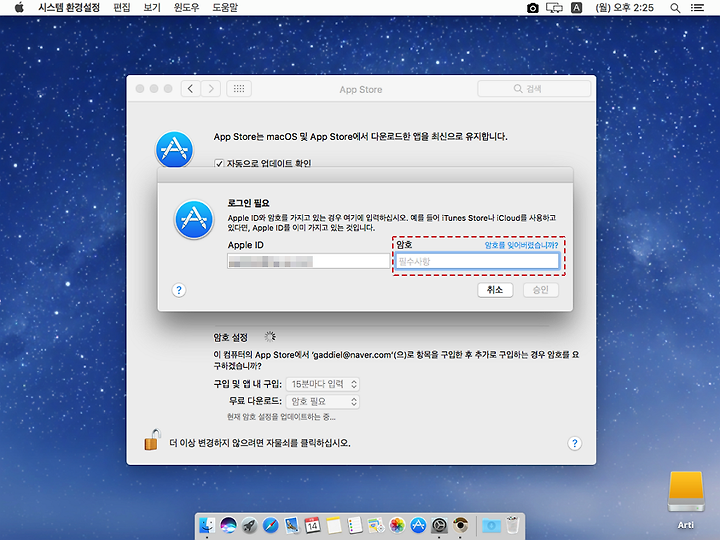The width and height of the screenshot is (720, 540).
Task: Open Spotlight search magnifier in menu bar
Action: click(x=675, y=8)
